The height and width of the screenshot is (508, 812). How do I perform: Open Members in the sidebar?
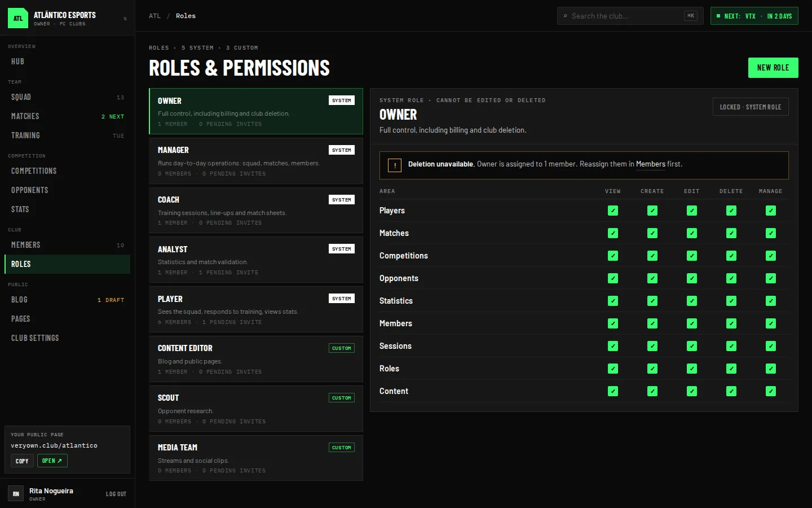tap(68, 245)
